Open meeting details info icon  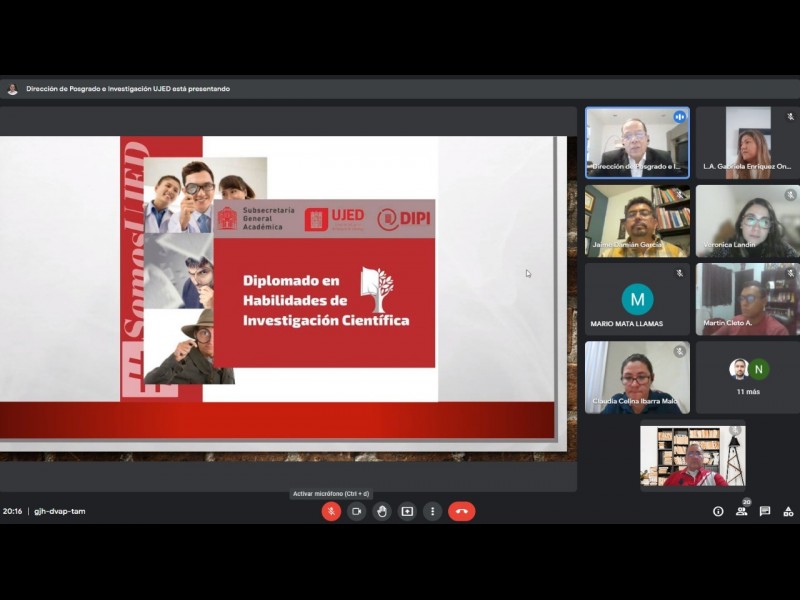pyautogui.click(x=718, y=511)
